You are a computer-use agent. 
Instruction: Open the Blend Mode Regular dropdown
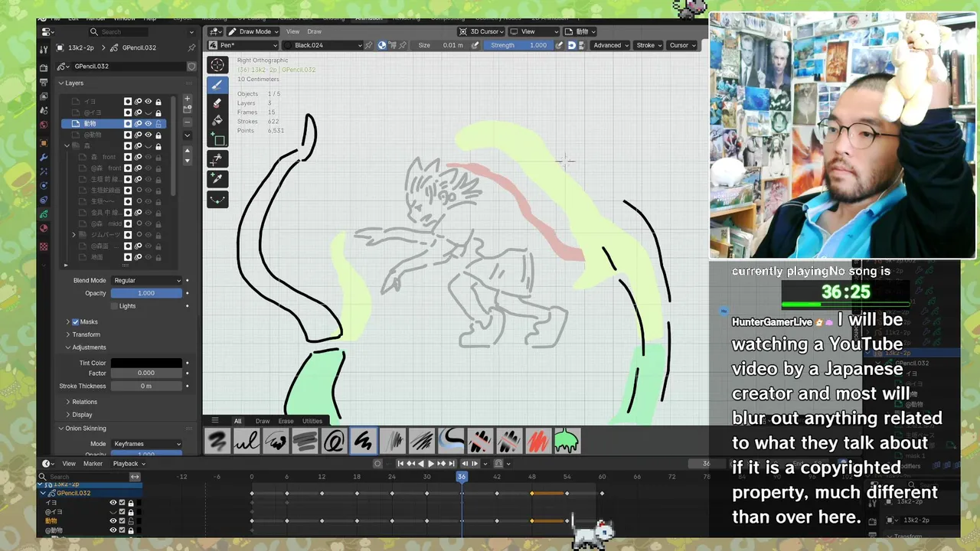147,280
